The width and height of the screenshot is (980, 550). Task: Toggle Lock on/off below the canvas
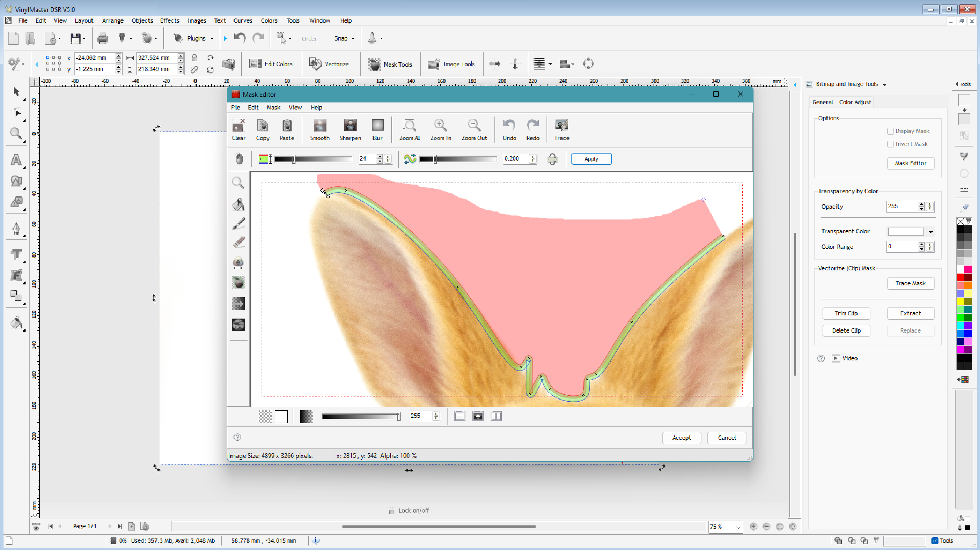click(409, 510)
